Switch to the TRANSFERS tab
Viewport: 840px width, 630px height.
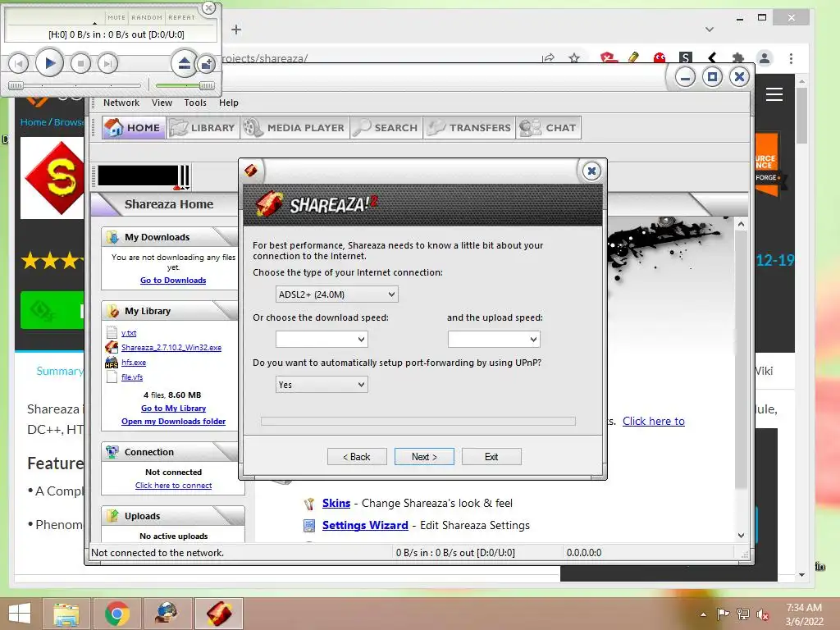(x=469, y=127)
